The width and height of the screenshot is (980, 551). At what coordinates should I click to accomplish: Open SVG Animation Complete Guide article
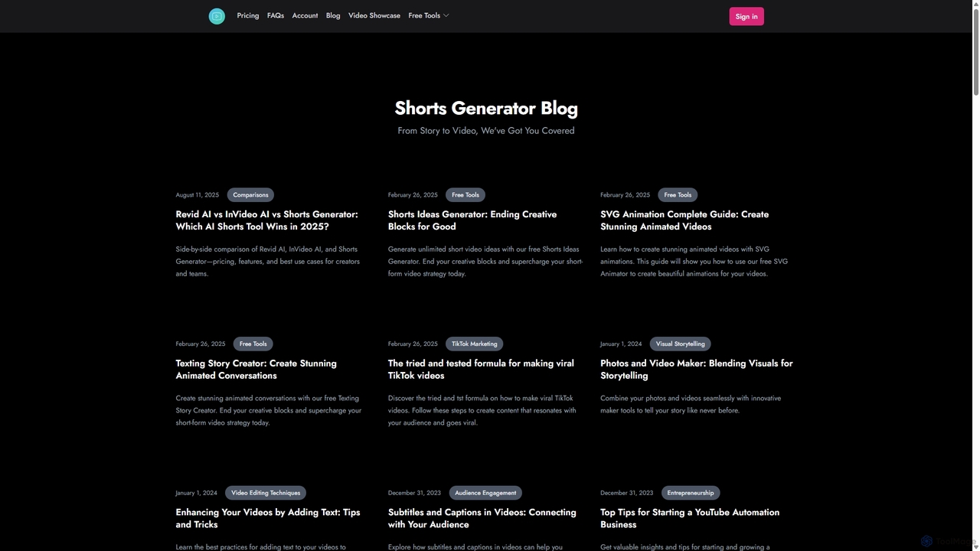click(x=684, y=220)
